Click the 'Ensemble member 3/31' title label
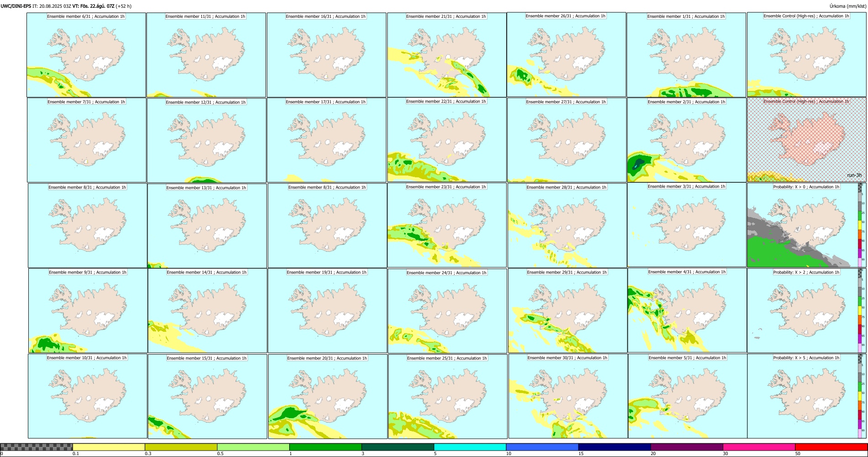Image resolution: width=868 pixels, height=457 pixels. point(686,186)
